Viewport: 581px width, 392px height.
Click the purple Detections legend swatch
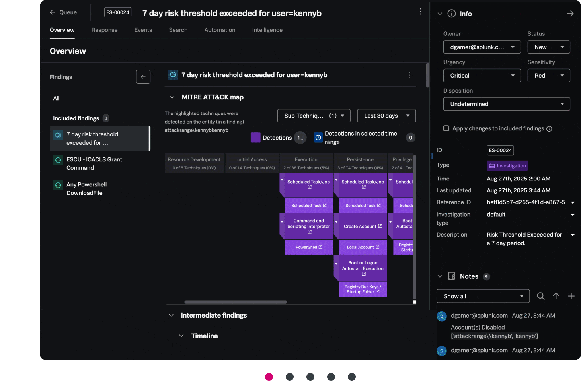[255, 137]
